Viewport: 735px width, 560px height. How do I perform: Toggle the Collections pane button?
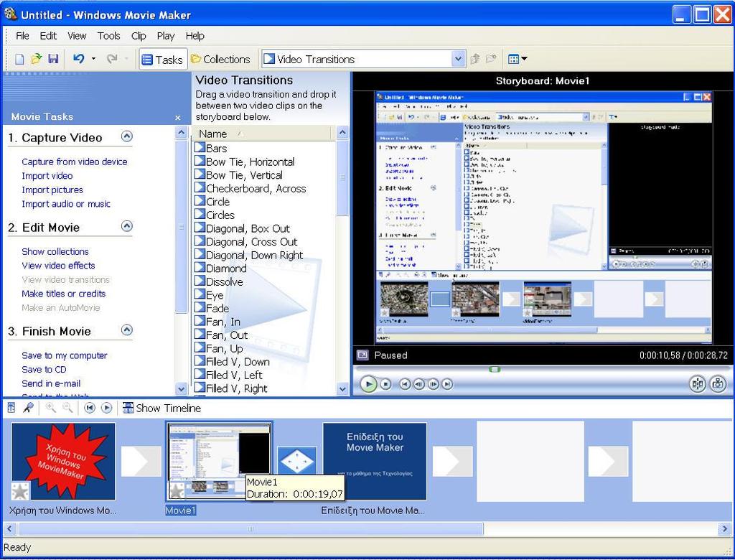point(220,60)
